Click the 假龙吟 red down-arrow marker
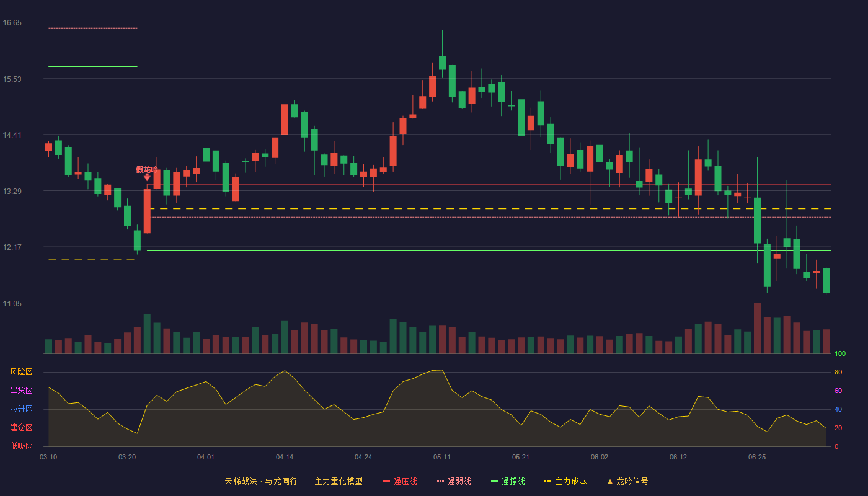868x496 pixels. pos(147,177)
